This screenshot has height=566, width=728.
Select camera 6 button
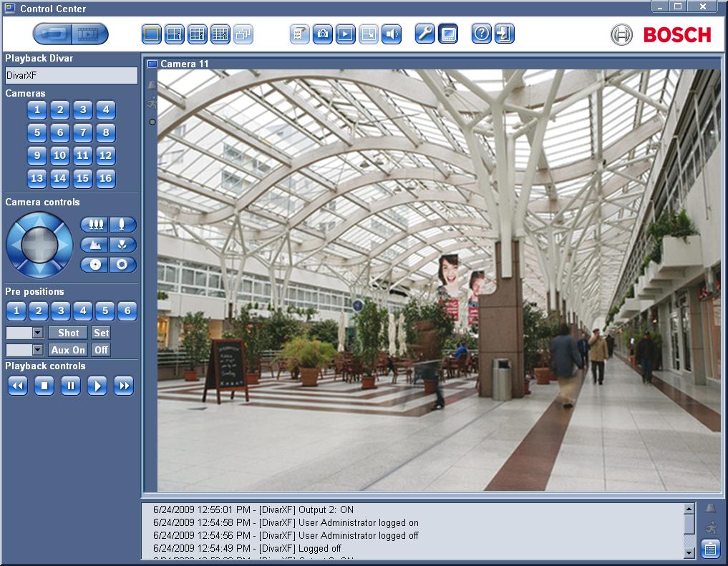(60, 132)
